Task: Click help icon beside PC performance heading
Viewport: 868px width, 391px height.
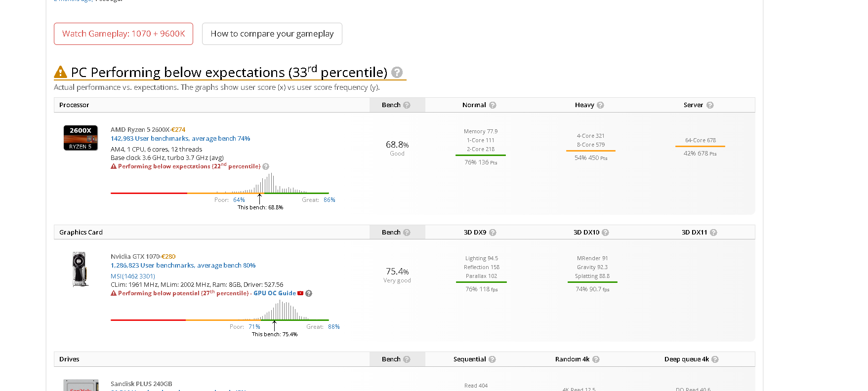Action: coord(397,73)
